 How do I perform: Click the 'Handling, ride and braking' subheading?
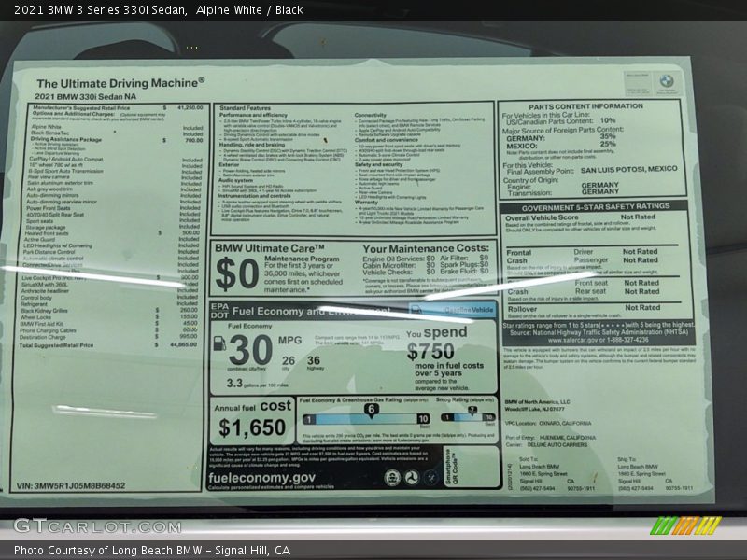pyautogui.click(x=251, y=145)
